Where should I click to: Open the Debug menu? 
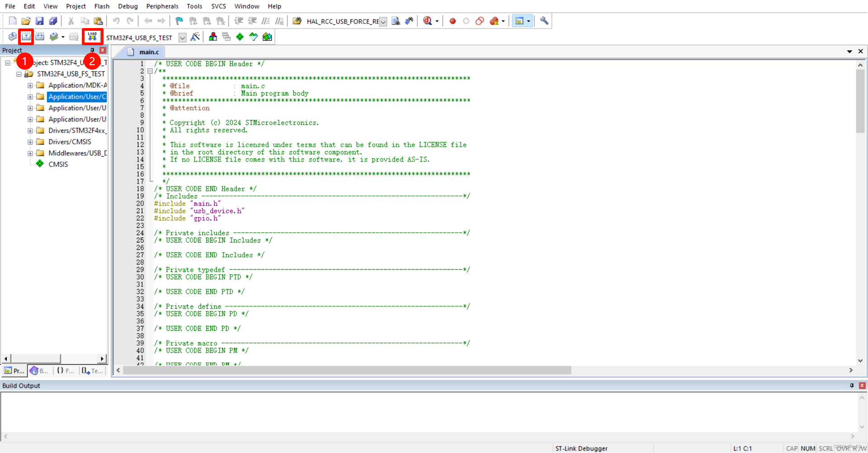128,6
